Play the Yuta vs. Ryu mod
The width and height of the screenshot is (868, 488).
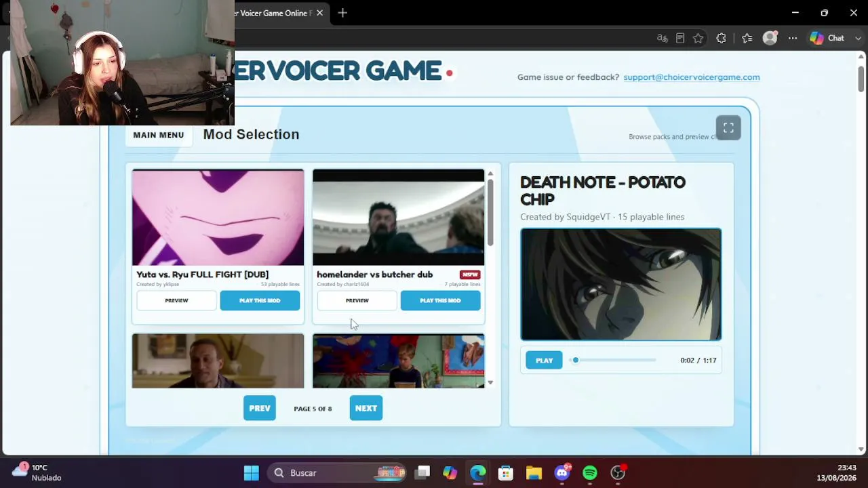(x=260, y=300)
